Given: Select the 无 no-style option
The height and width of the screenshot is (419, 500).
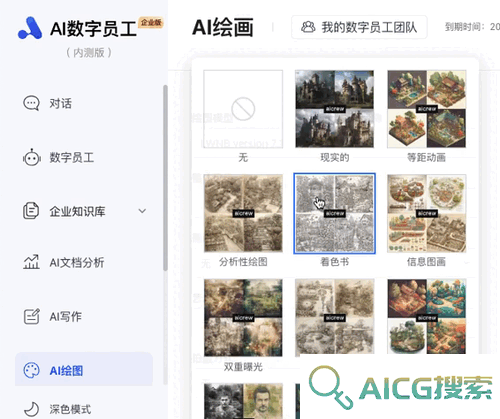Looking at the screenshot, I should 243,109.
